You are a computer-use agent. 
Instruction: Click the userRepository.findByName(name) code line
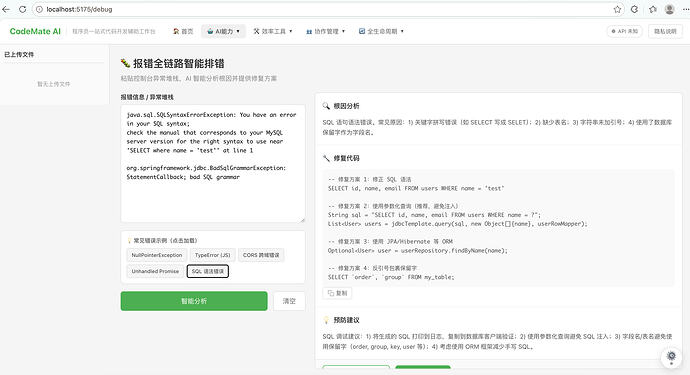coord(418,250)
